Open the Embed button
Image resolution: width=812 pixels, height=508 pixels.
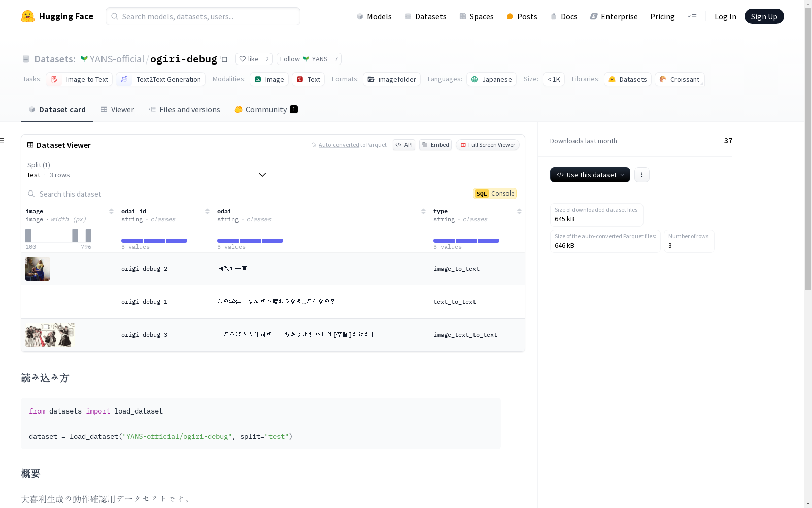tap(435, 145)
